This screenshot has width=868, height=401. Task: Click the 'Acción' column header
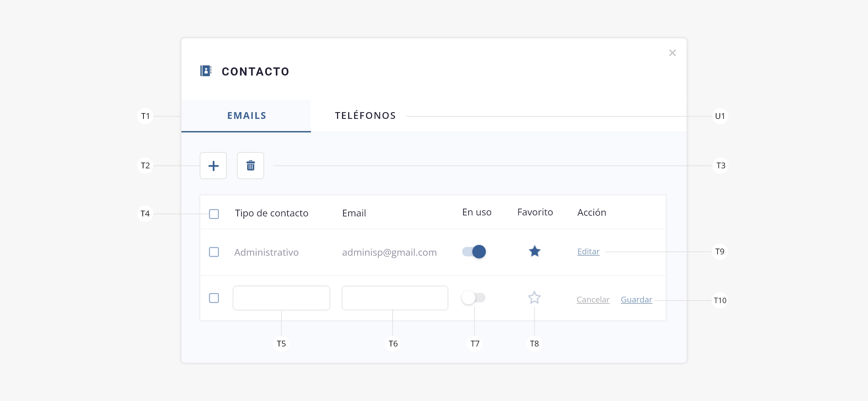pyautogui.click(x=592, y=212)
